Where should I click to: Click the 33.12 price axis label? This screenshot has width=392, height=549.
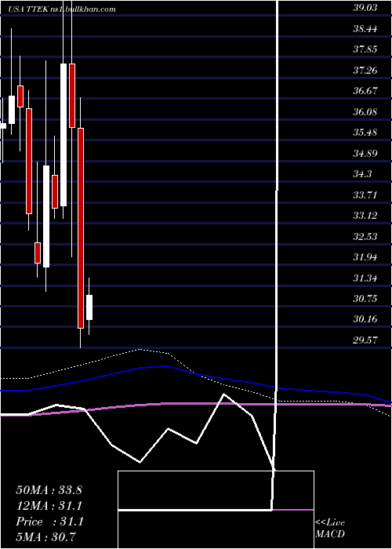point(365,216)
